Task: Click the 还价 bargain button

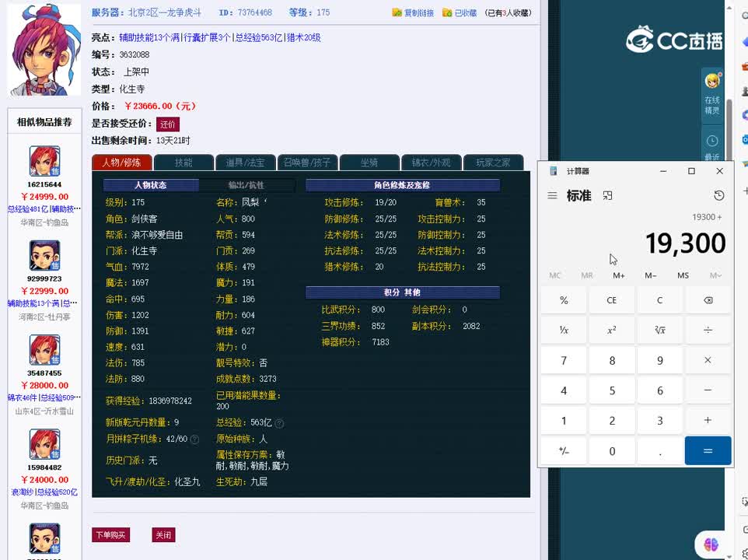Action: tap(168, 124)
